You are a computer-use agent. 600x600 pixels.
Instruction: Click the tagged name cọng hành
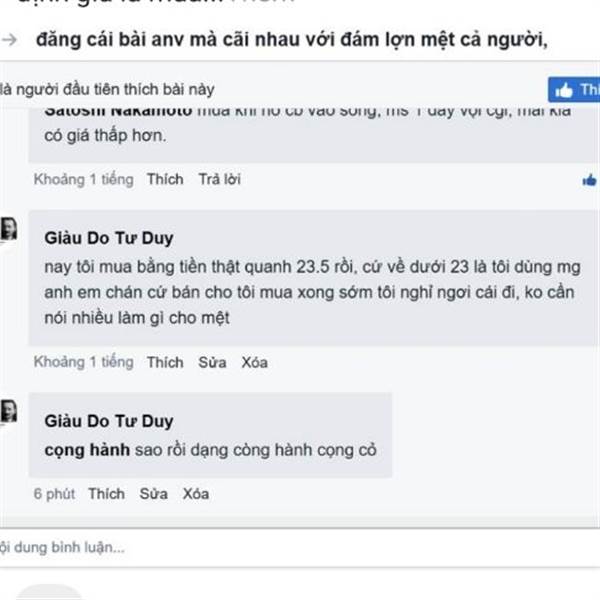(87, 450)
